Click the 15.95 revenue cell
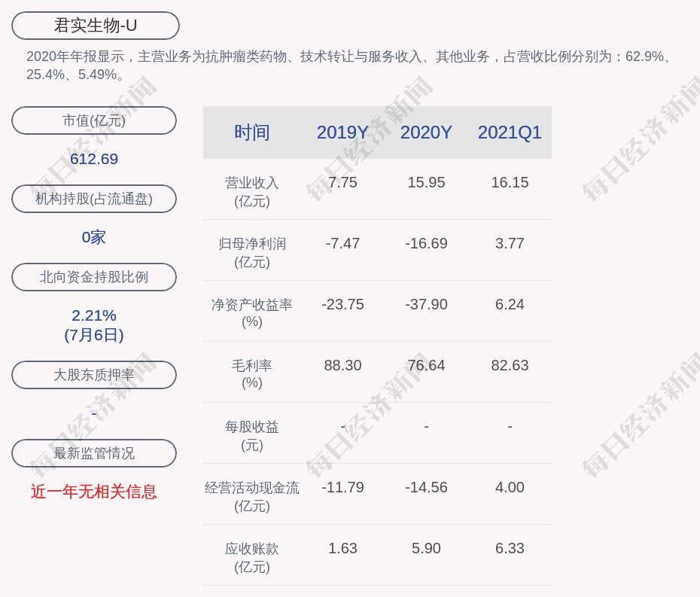The image size is (700, 597). [x=426, y=182]
